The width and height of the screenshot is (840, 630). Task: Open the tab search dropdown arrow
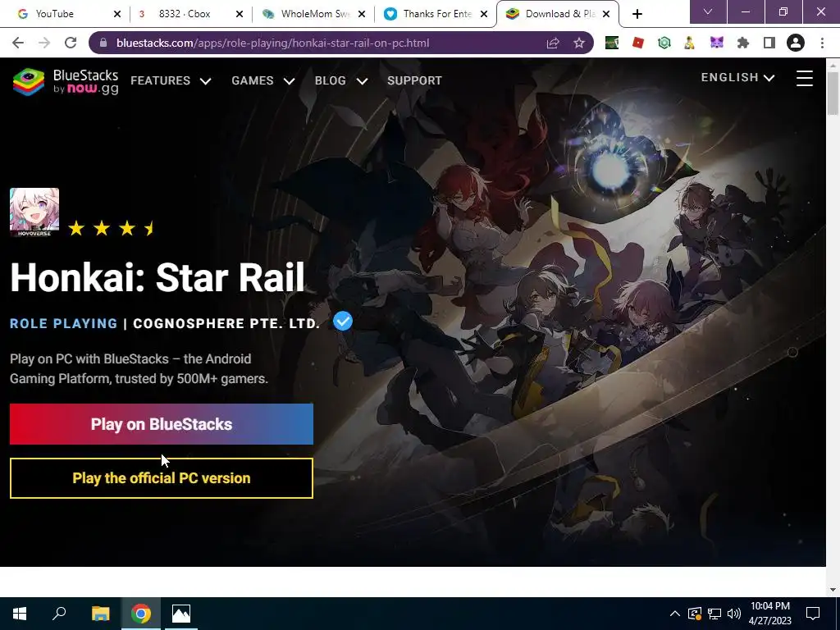(708, 11)
